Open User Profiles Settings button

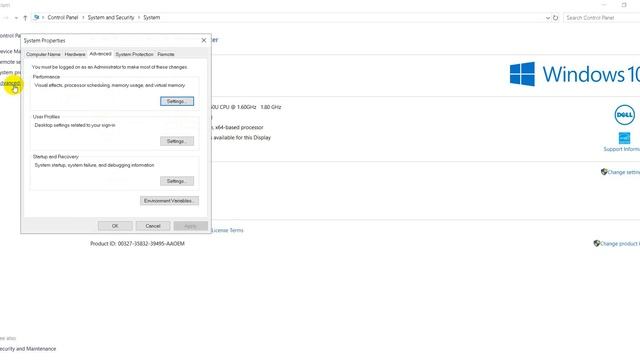177,141
